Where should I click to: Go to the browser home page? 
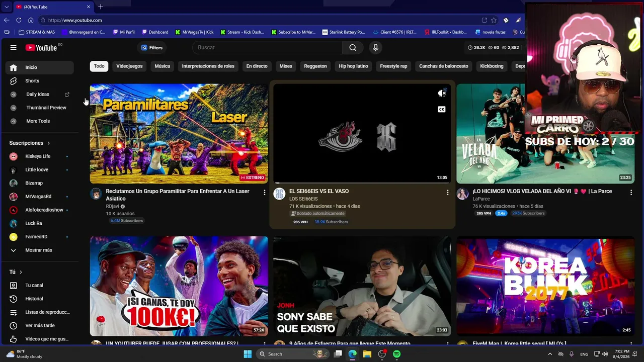31,20
